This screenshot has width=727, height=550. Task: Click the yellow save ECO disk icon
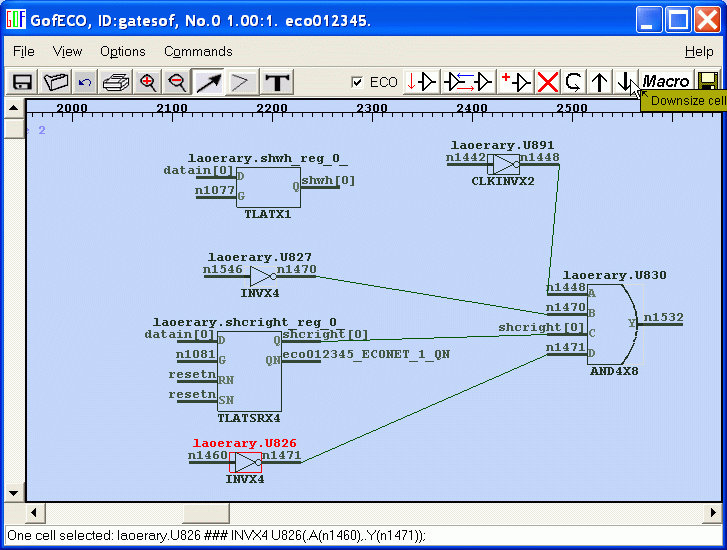coord(708,83)
